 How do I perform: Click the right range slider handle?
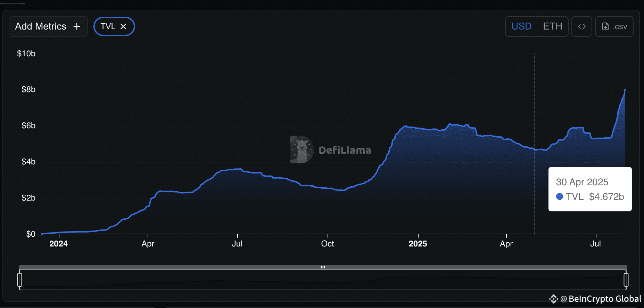click(626, 280)
